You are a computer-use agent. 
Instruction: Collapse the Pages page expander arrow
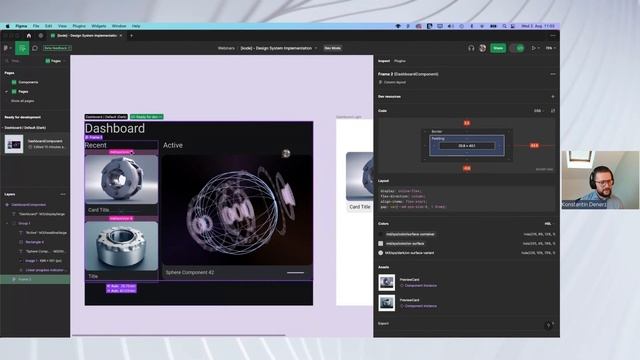pos(7,92)
